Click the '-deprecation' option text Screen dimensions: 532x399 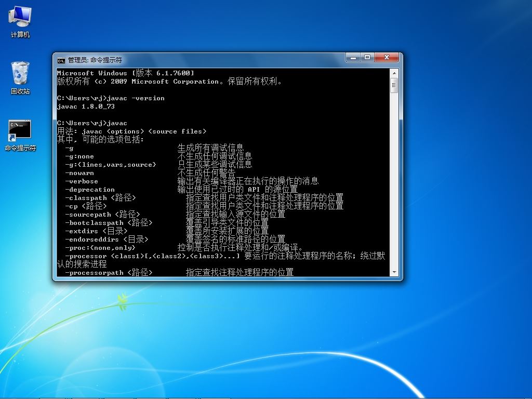pos(90,190)
